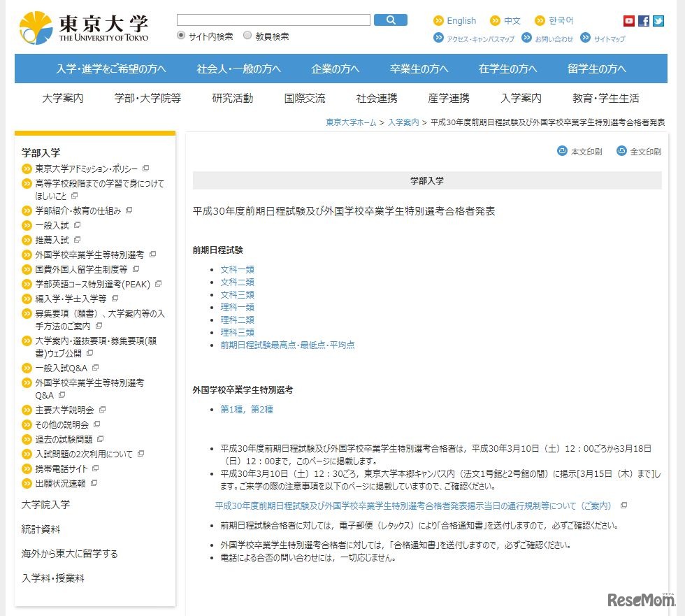Viewport: 685px width, 616px height.
Task: Click the 東京大学ホーム breadcrumb link
Action: tap(352, 122)
